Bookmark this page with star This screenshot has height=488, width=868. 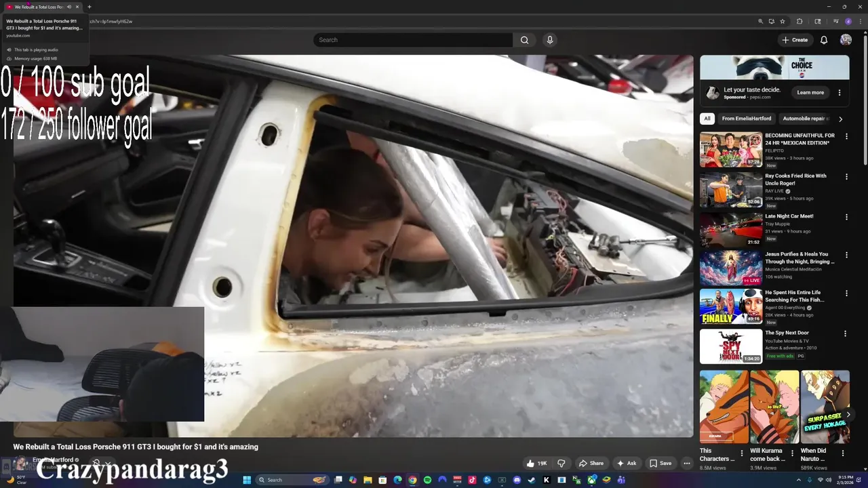tap(783, 21)
